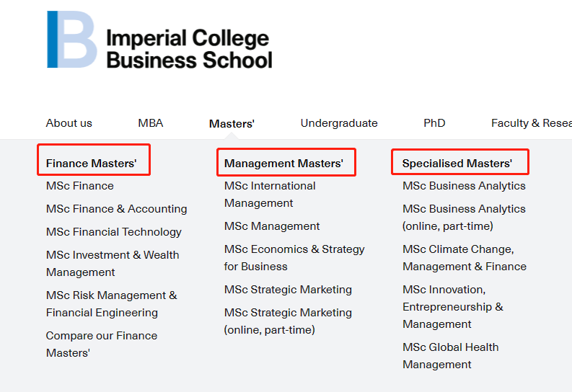Screen dimensions: 572x392
Task: Select the Masters' navigation tab
Action: click(x=232, y=124)
